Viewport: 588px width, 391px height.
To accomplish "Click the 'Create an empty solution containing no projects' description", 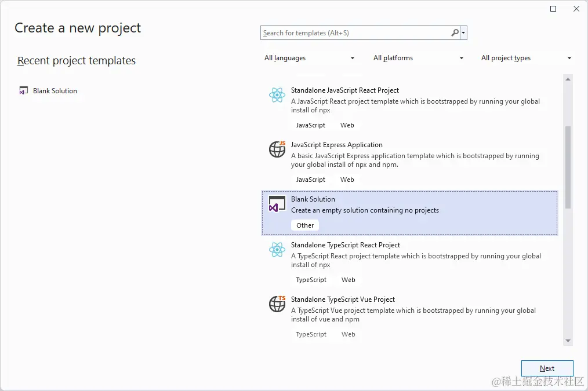I will point(365,210).
